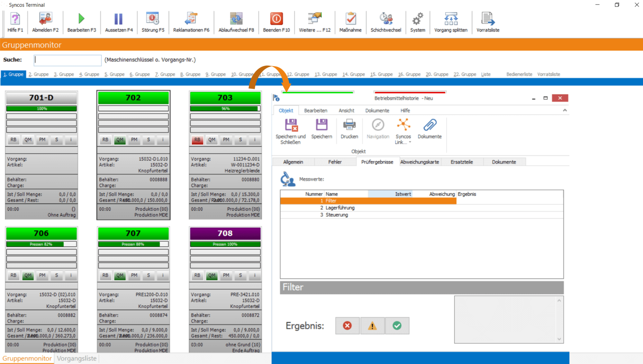Viewport: 643px width, 364px height.
Task: Click Speichern und Schließen icon
Action: click(291, 125)
